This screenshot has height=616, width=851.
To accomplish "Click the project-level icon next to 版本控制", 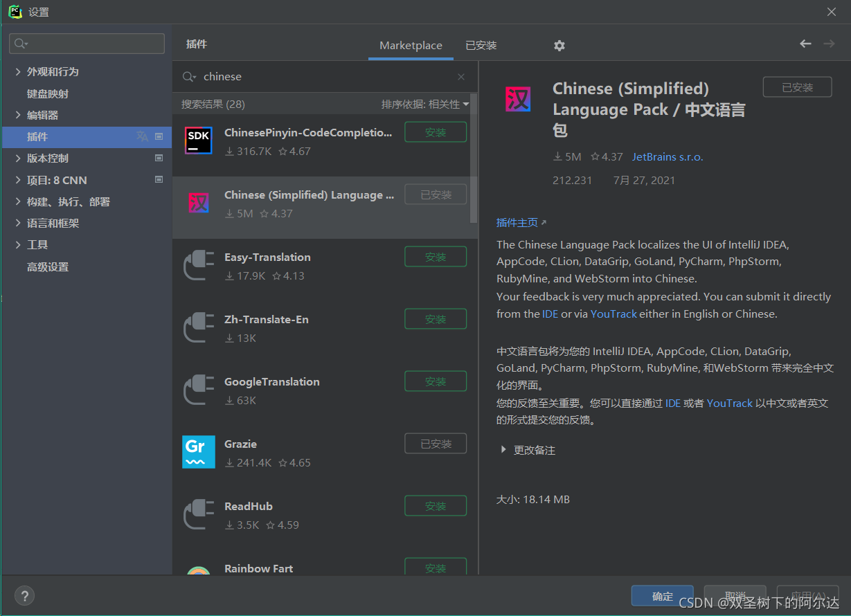I will point(159,158).
